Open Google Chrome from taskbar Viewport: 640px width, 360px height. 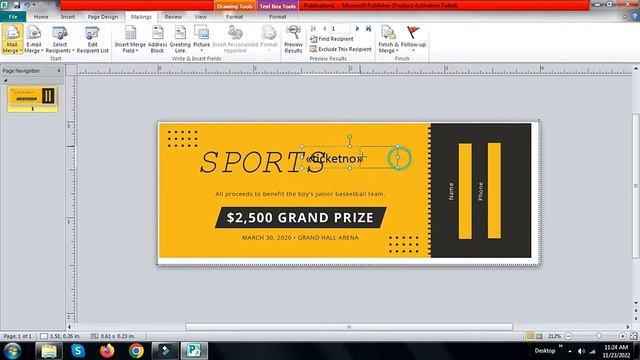136,351
